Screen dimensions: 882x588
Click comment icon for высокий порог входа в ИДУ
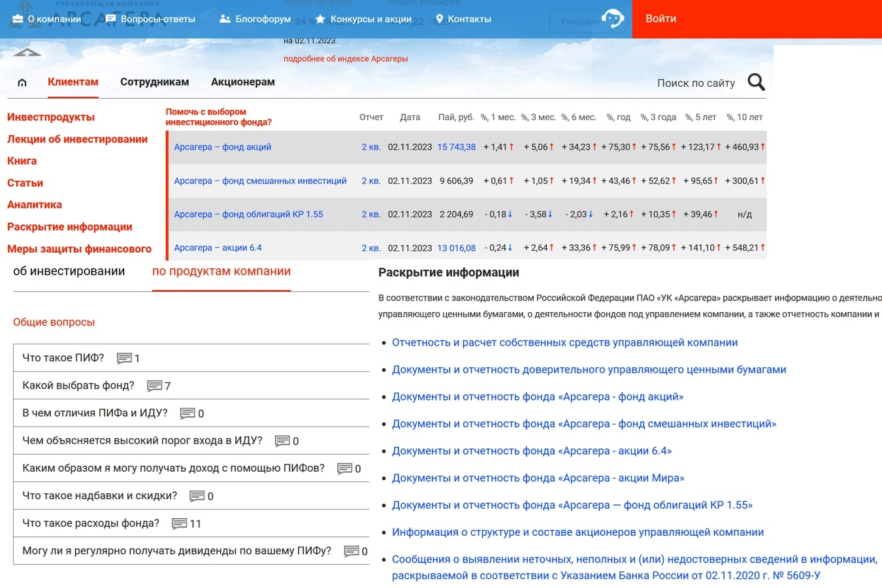[x=282, y=440]
